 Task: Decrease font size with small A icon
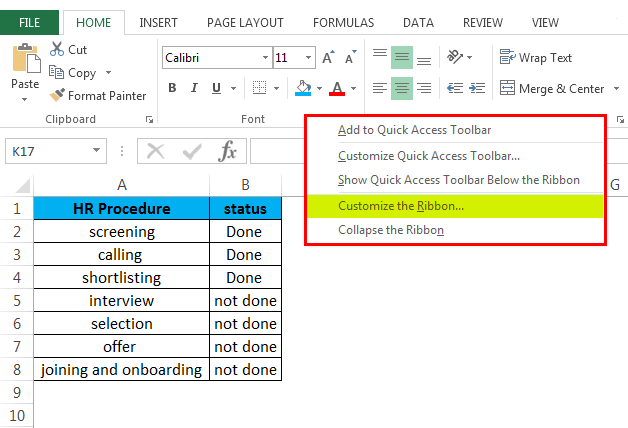(x=350, y=58)
